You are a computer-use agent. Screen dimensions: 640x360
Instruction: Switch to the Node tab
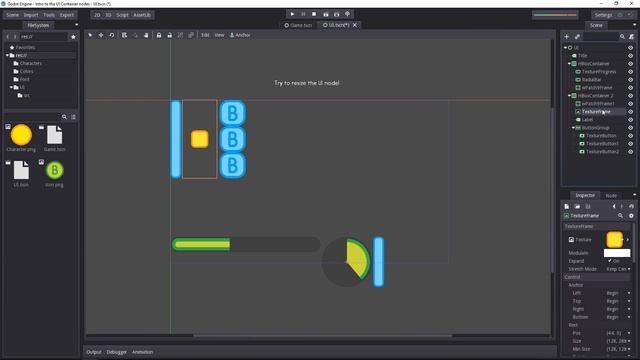(x=611, y=196)
